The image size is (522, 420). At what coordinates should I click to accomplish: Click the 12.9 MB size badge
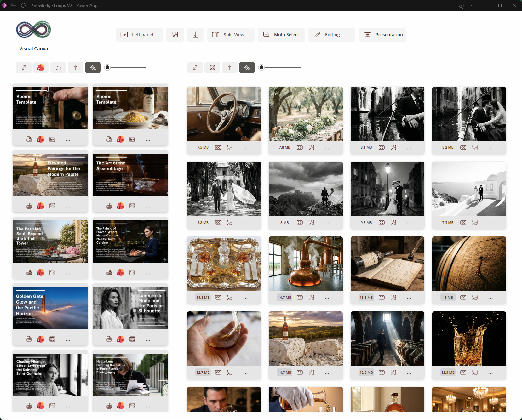(448, 372)
